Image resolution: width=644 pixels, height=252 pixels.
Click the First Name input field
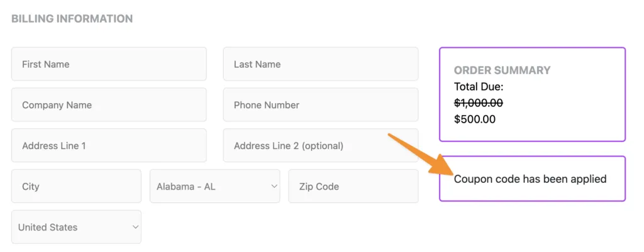pos(109,64)
